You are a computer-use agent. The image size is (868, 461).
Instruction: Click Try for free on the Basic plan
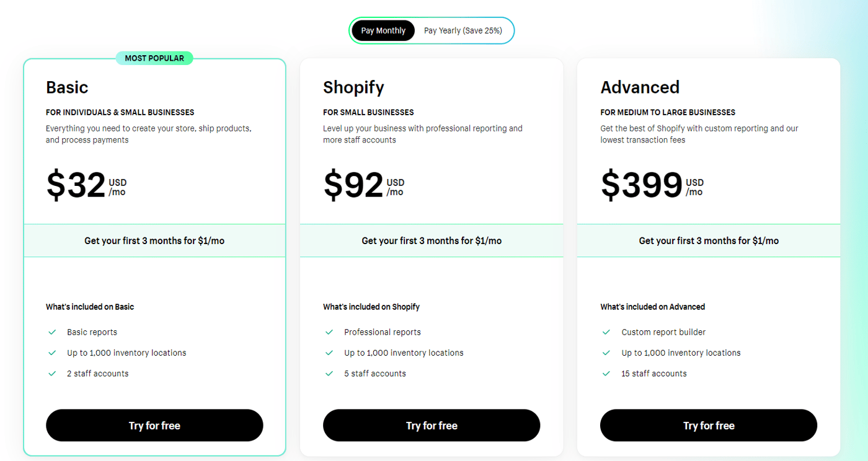(x=154, y=425)
